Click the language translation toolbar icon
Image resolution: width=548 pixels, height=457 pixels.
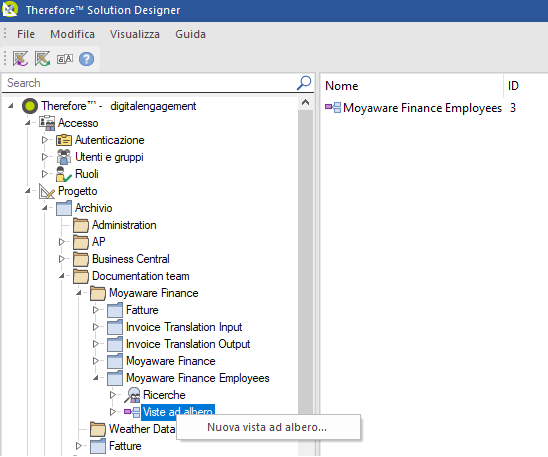65,59
